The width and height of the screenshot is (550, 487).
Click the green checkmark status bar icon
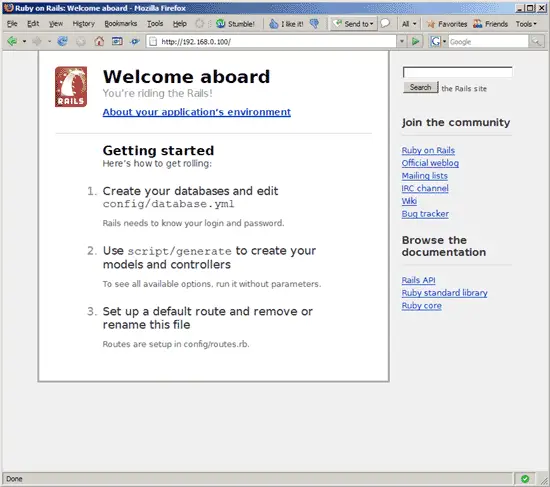pos(525,479)
